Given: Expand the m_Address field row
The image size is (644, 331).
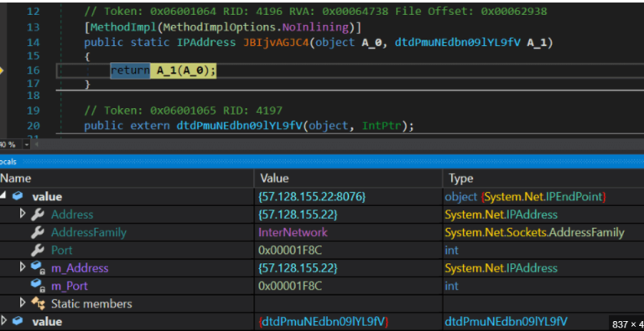Looking at the screenshot, I should pos(23,267).
